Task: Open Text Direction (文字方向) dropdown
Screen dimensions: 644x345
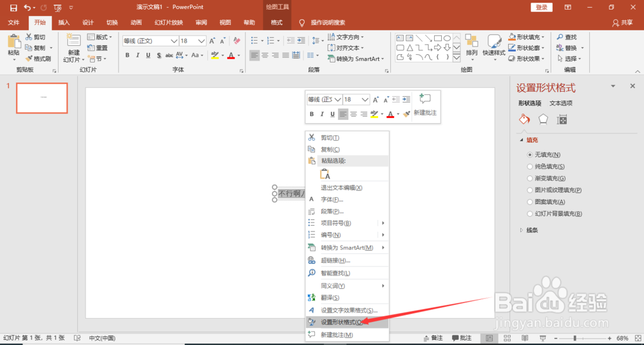Action: coord(346,37)
